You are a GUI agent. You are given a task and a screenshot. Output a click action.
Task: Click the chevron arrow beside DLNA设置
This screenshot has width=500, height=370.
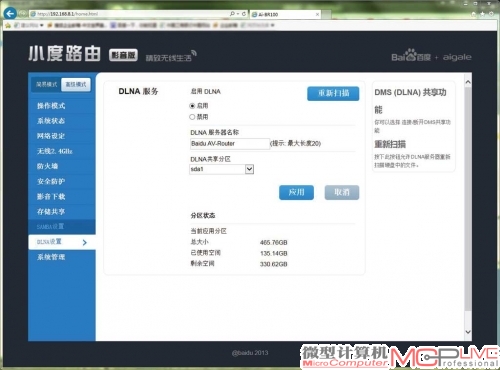click(85, 242)
